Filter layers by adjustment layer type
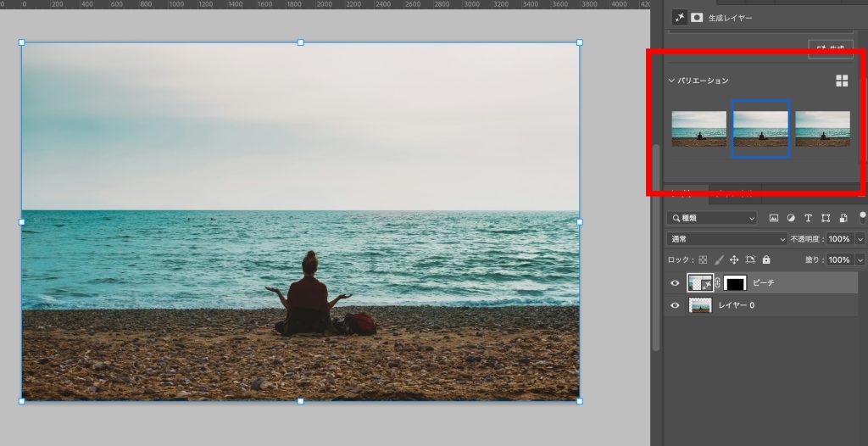The height and width of the screenshot is (446, 868). (x=791, y=218)
